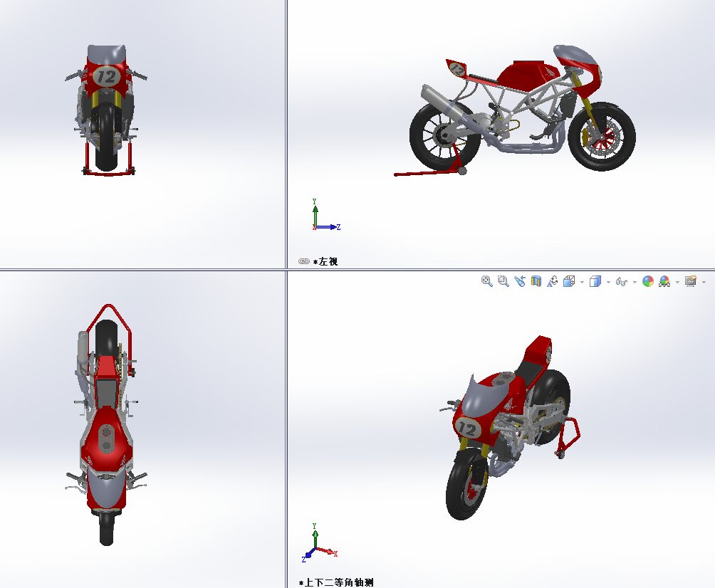Expand the Apply Scene dropdown arrow
Screen dimensions: 715x588
pos(677,282)
